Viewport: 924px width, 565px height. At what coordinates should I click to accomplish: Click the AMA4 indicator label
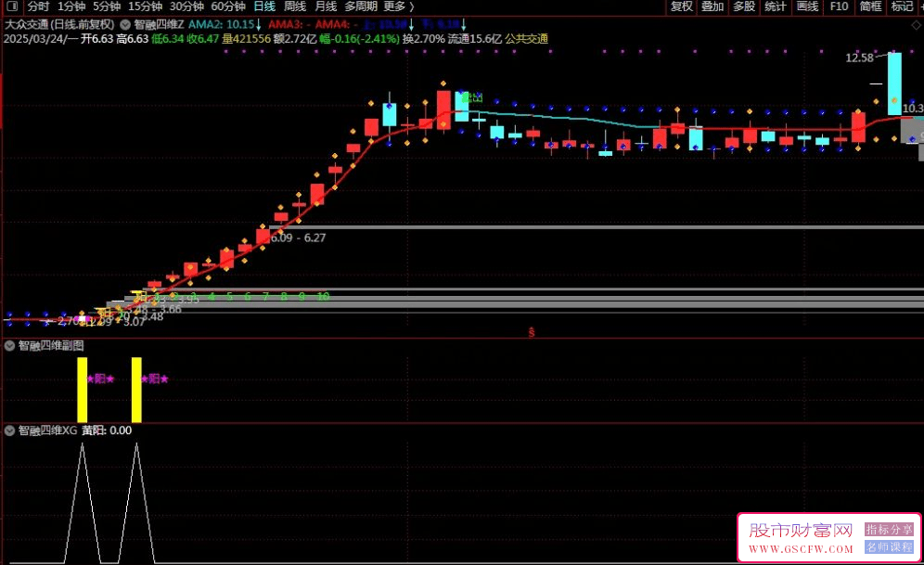tap(335, 25)
